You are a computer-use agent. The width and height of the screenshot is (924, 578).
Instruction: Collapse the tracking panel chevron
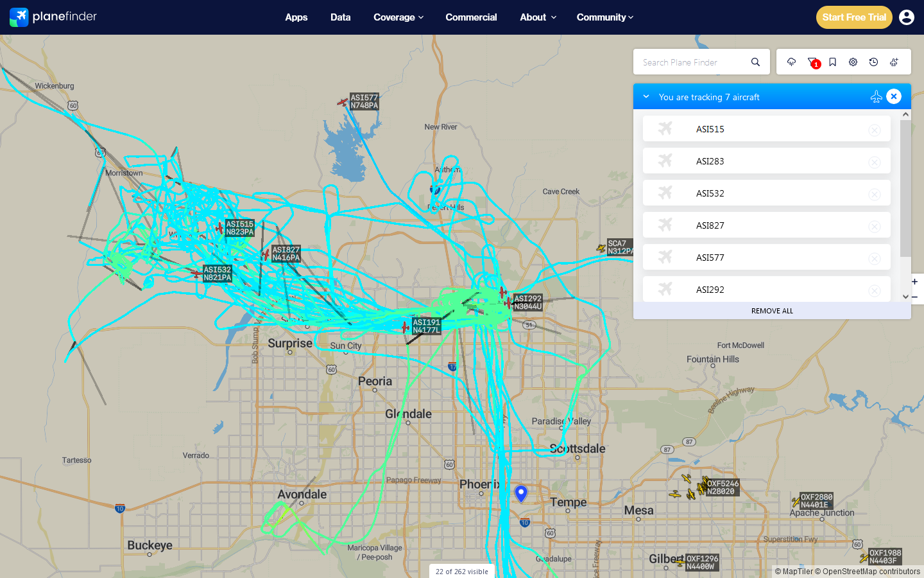646,96
